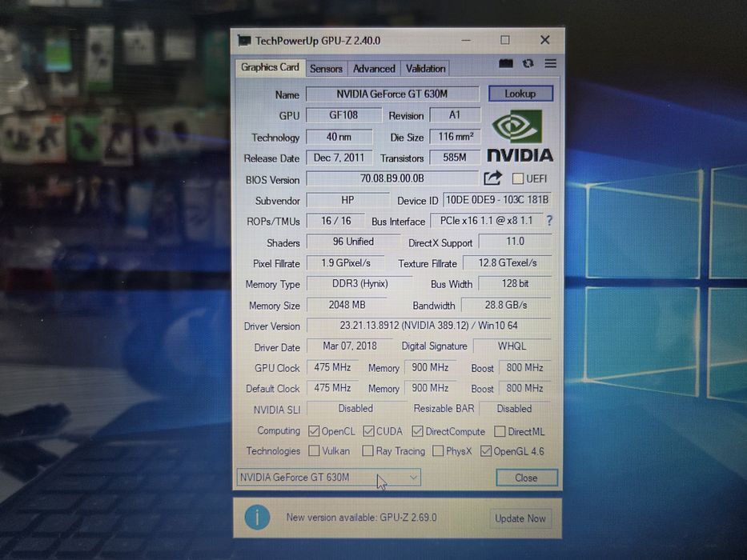Close GPU-Z with the title bar X
The height and width of the screenshot is (560, 747).
click(x=545, y=40)
